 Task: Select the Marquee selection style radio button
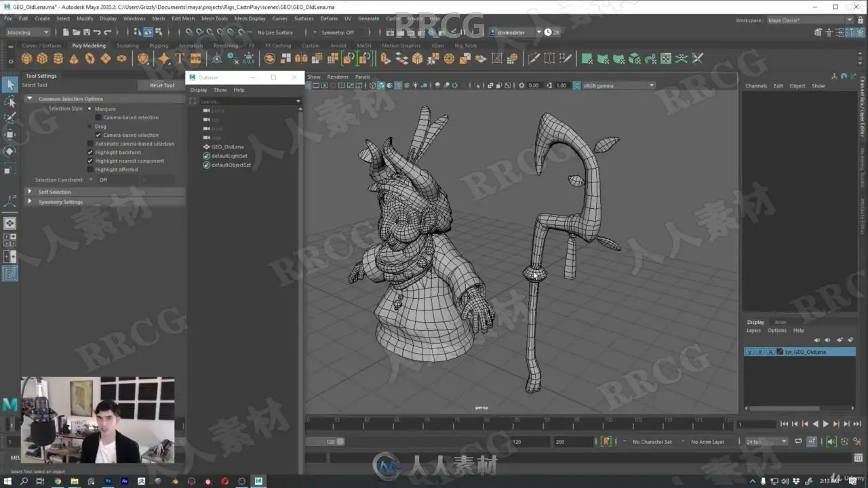point(90,108)
